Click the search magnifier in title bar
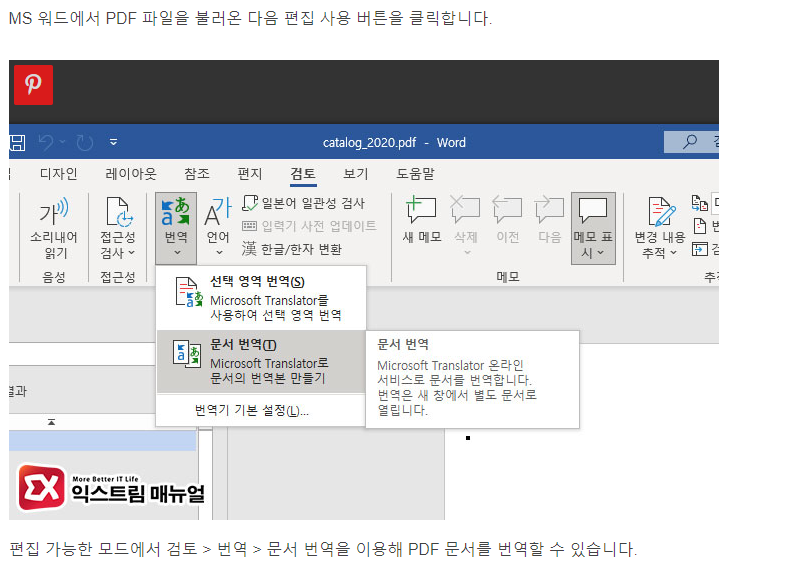Image resolution: width=797 pixels, height=586 pixels. [x=690, y=142]
